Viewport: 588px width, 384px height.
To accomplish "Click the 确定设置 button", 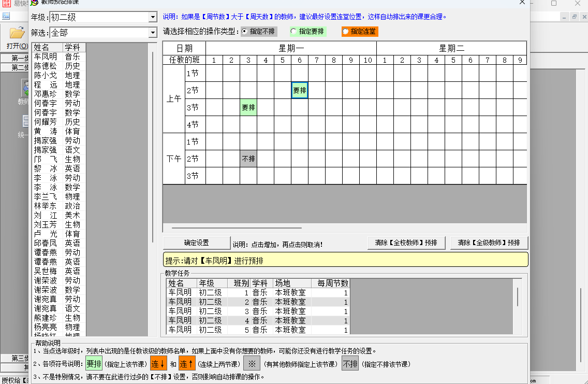I will 197,243.
